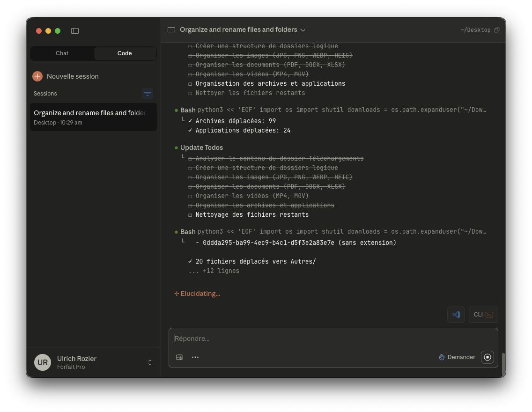Click the orange plus Nouvelle session icon

(x=37, y=76)
